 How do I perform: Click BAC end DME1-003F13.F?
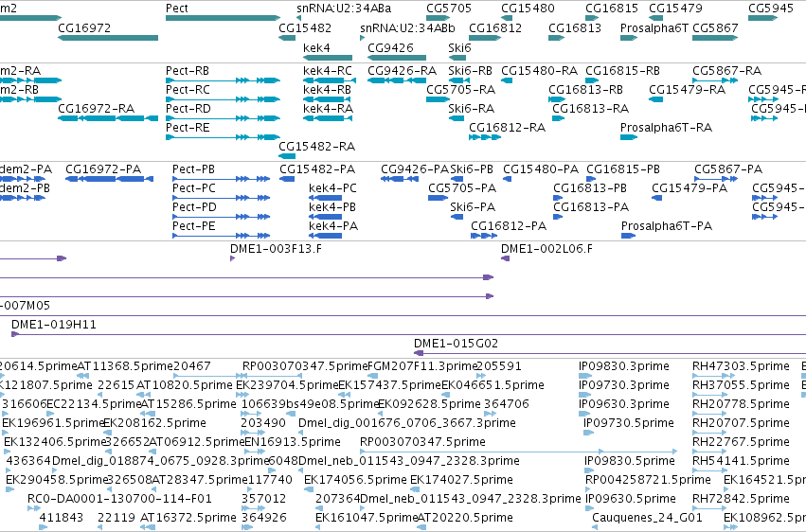pos(232,258)
